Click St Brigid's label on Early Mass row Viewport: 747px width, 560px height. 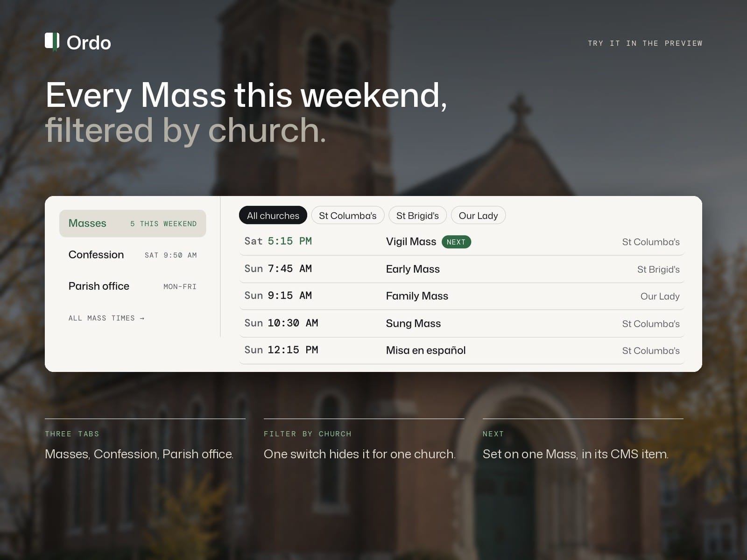[x=658, y=269]
